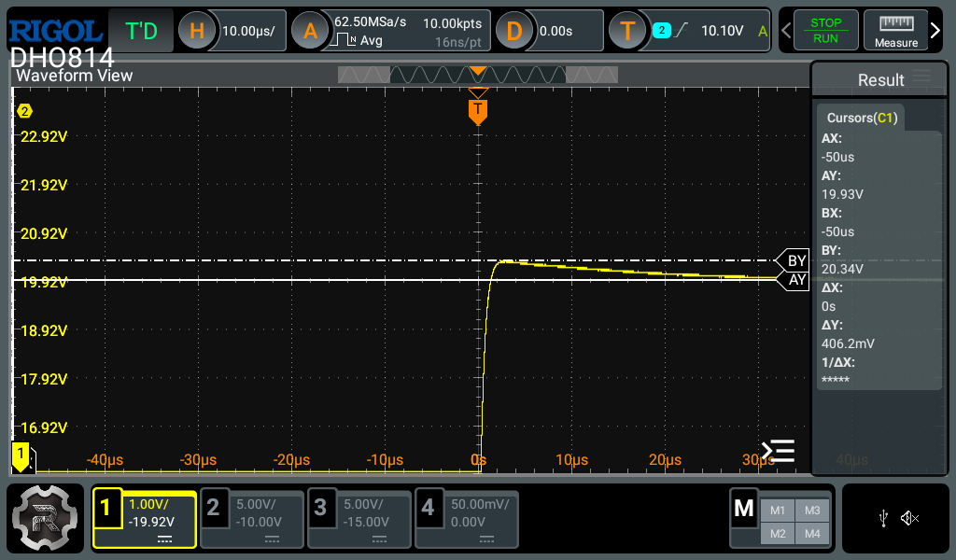The width and height of the screenshot is (956, 560).
Task: Open the Measure menu
Action: point(895,30)
